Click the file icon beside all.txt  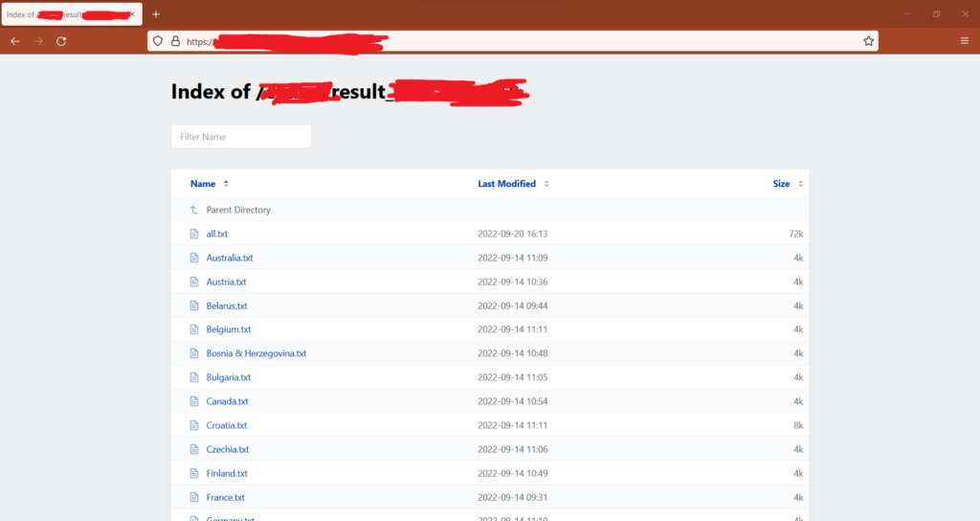[194, 234]
